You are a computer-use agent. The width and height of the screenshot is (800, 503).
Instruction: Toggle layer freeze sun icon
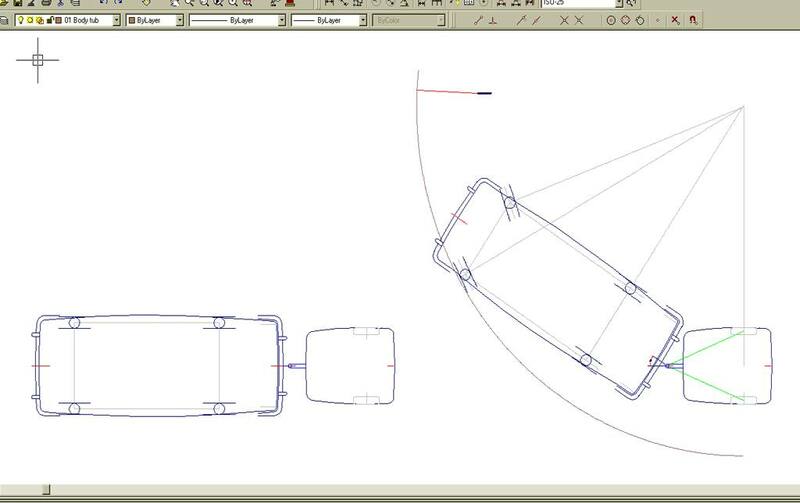(x=30, y=19)
